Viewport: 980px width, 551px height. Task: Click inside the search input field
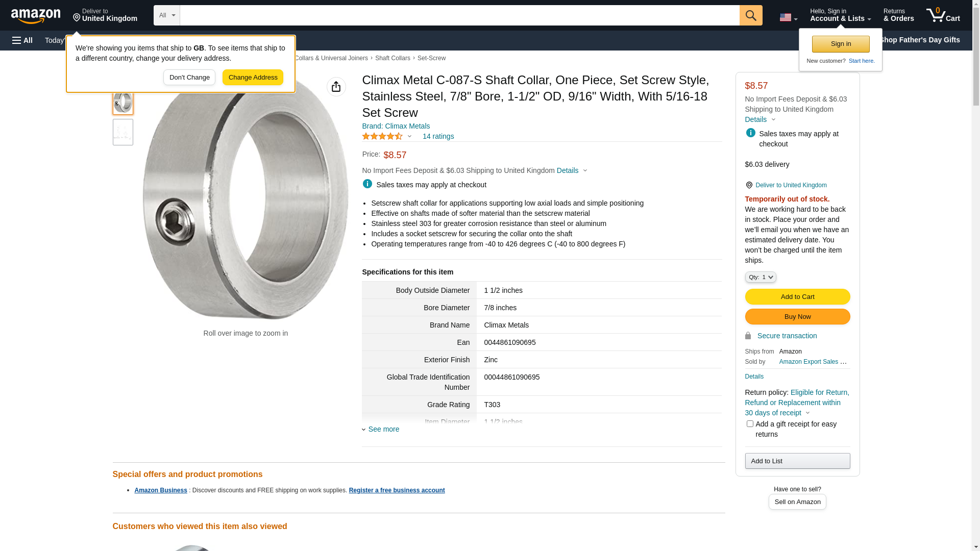pos(460,15)
